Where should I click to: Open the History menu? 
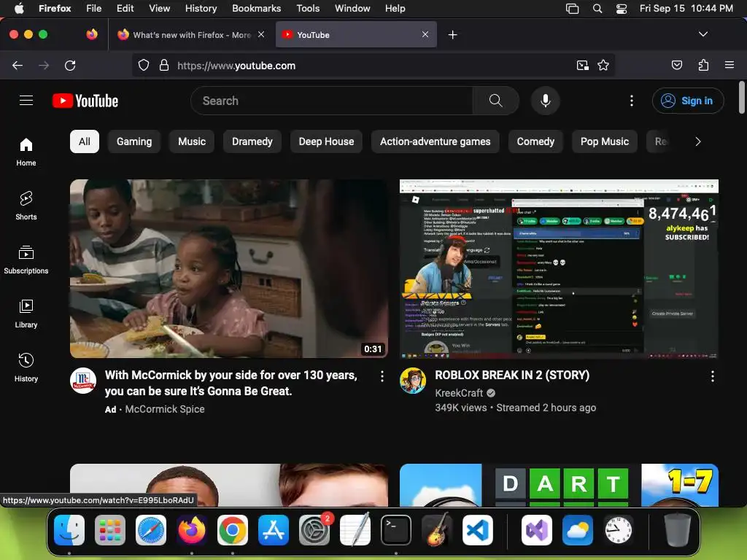(x=201, y=9)
